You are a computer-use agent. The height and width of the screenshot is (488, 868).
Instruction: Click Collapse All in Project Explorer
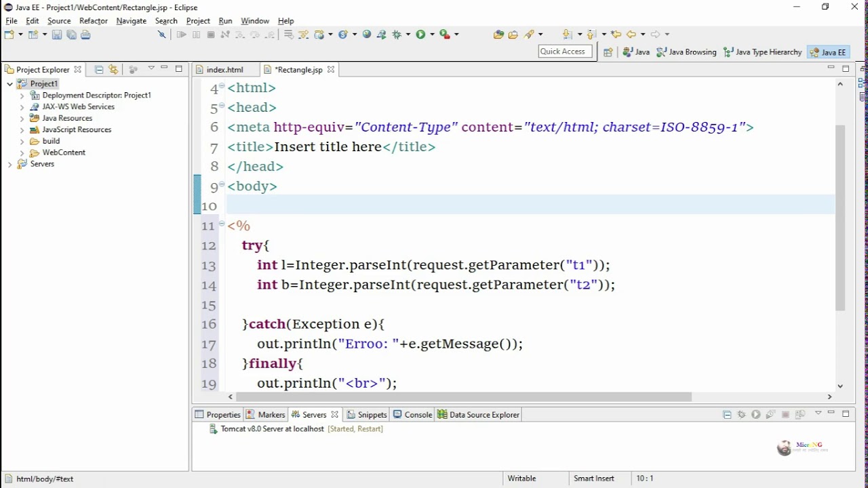point(99,69)
